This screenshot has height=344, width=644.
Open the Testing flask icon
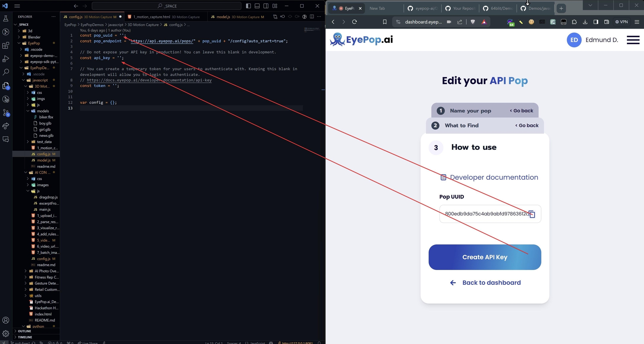click(x=6, y=19)
